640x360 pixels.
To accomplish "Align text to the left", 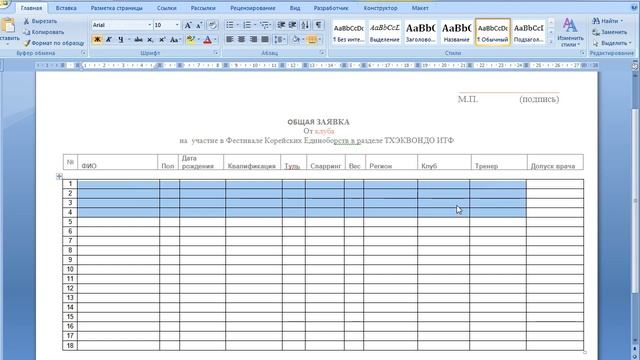I will (x=230, y=40).
